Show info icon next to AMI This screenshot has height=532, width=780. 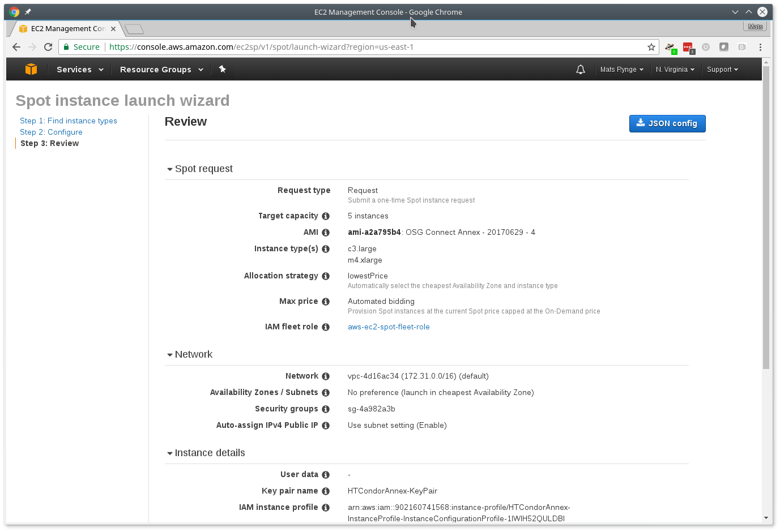click(326, 233)
